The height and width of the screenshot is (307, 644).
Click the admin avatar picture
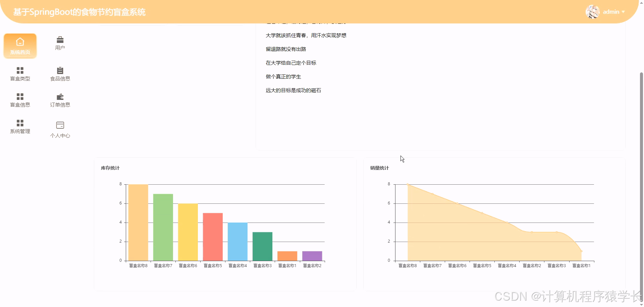(x=592, y=12)
